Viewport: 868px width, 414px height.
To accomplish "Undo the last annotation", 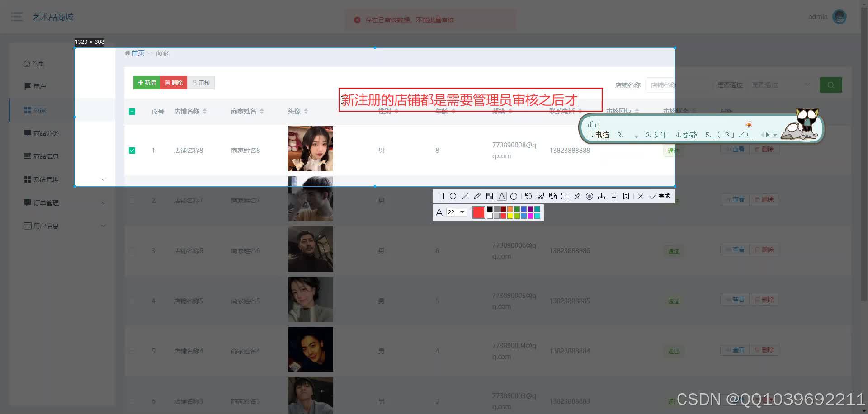I will coord(528,196).
